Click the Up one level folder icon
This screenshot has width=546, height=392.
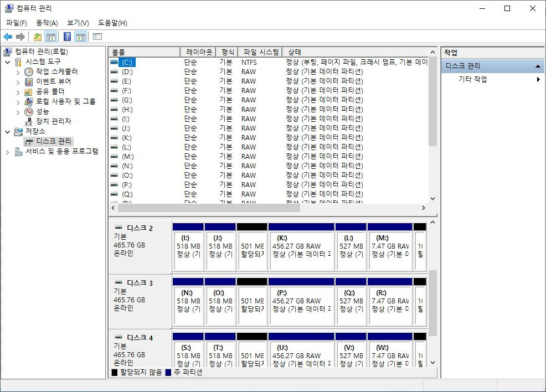38,37
